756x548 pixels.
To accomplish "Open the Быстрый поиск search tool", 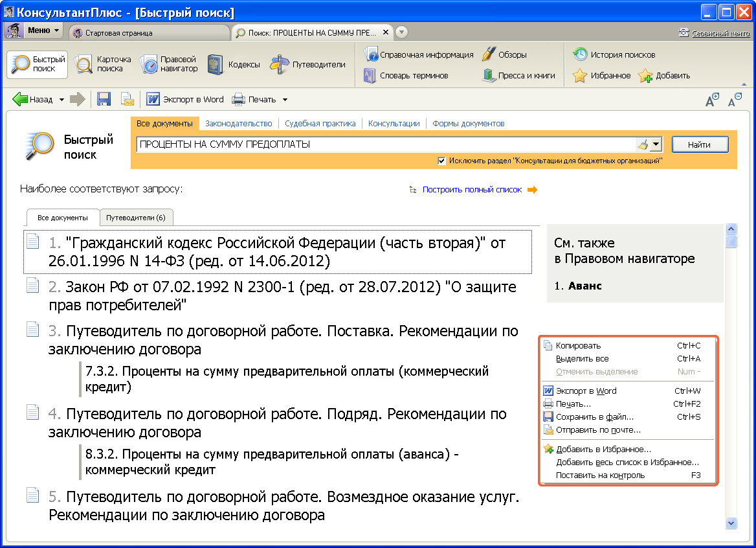I will [38, 64].
